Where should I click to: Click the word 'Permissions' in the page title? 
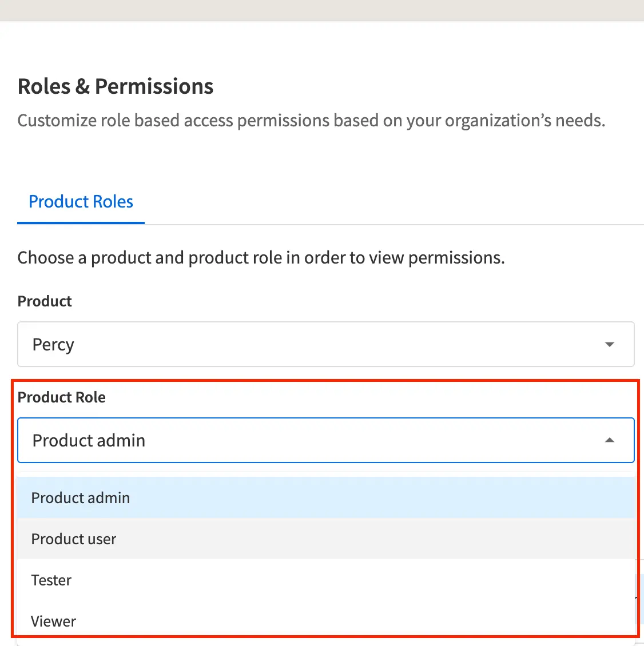click(154, 87)
